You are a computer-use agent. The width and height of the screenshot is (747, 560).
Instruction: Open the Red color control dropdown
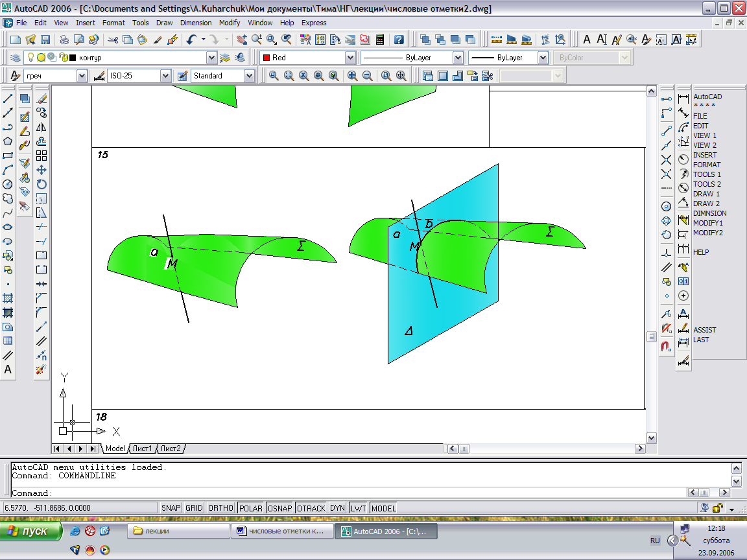350,58
